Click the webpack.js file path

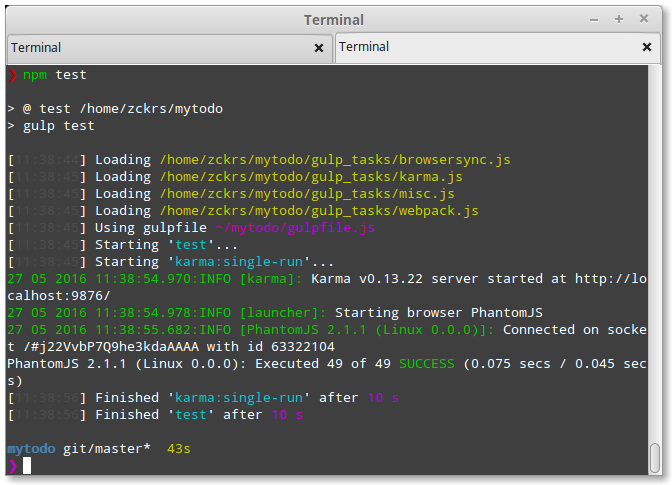(x=319, y=210)
